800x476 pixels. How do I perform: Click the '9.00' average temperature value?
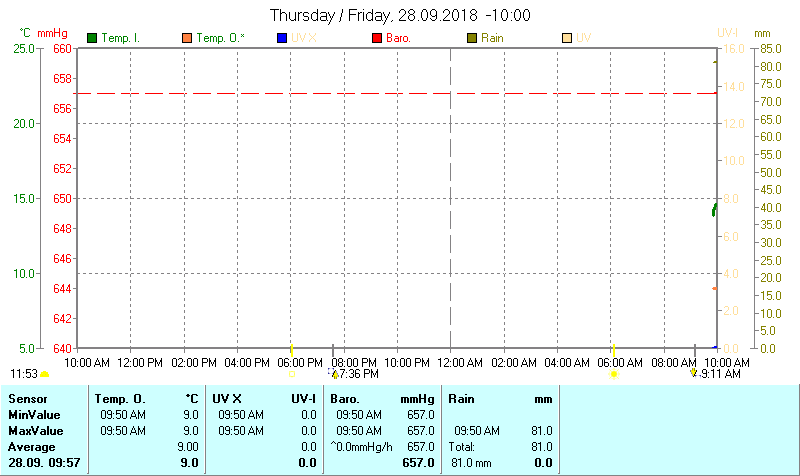point(188,447)
